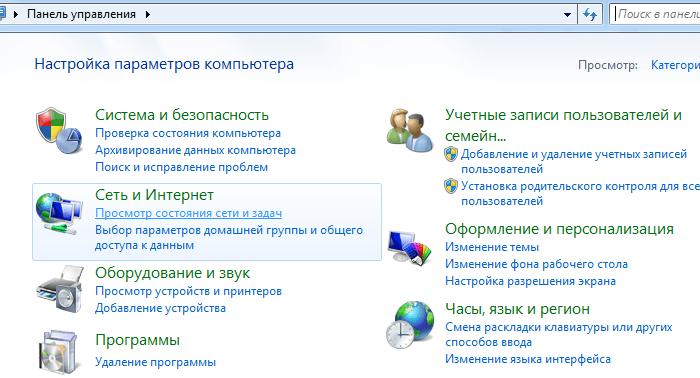Expand arrow before 'Панель управления' breadcrumb

(x=16, y=14)
